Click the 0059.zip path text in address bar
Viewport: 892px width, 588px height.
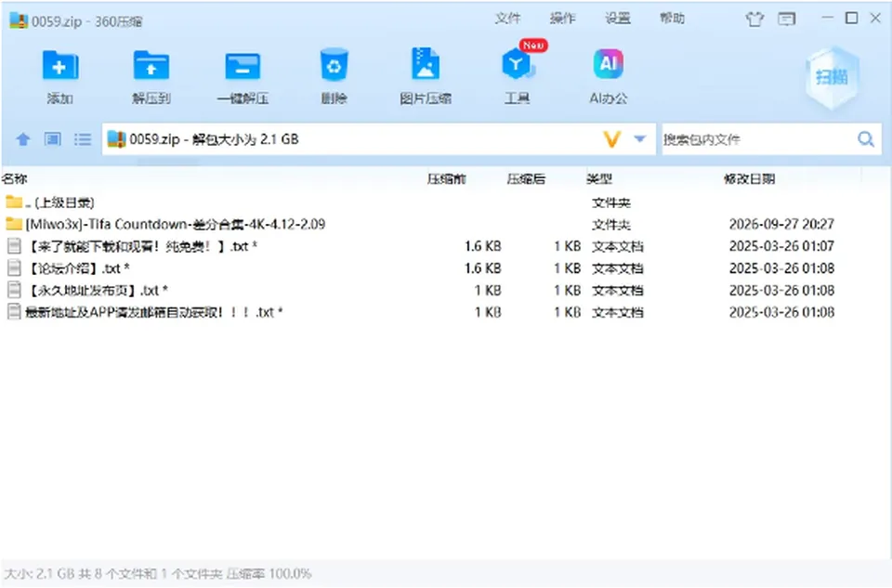[x=214, y=139]
